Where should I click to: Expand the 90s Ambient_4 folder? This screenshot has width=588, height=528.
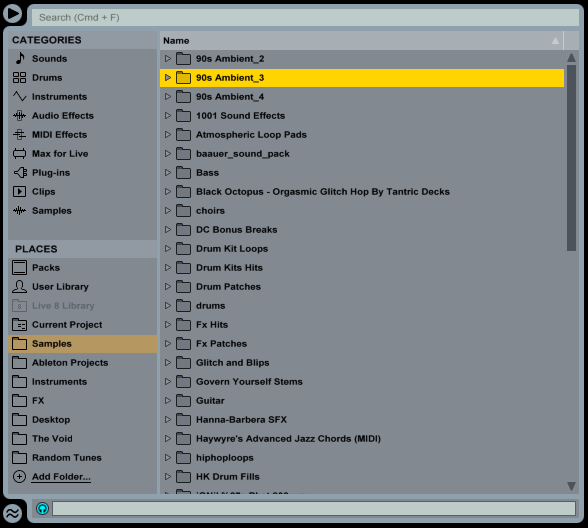click(168, 97)
